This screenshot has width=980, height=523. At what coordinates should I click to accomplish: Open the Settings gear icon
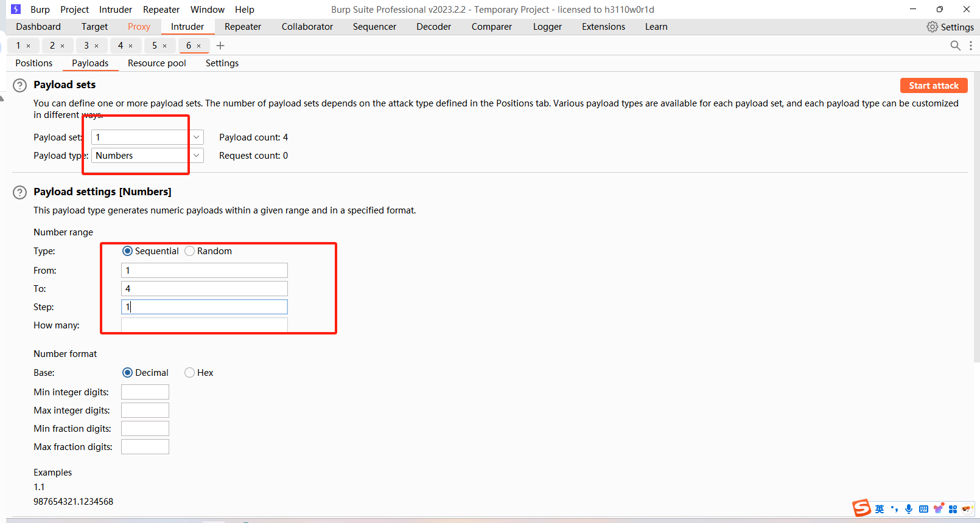pyautogui.click(x=932, y=27)
